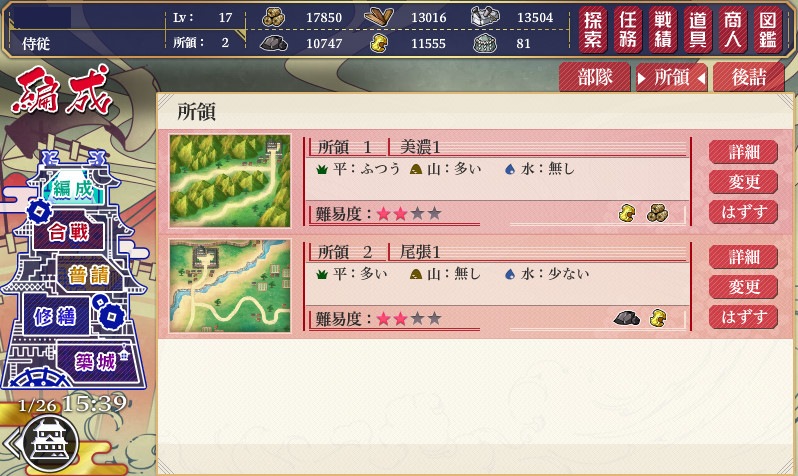Open the 図鑑 encyclopedia button
This screenshot has width=798, height=476.
point(767,30)
